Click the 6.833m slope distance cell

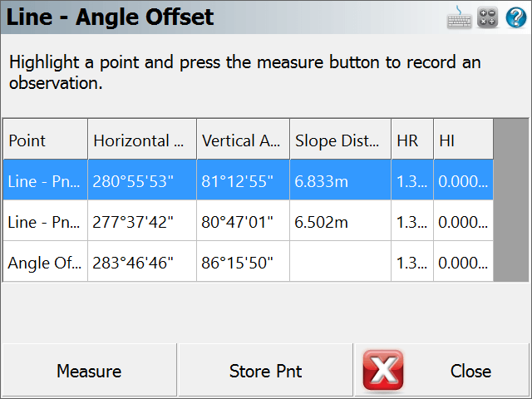click(x=340, y=180)
